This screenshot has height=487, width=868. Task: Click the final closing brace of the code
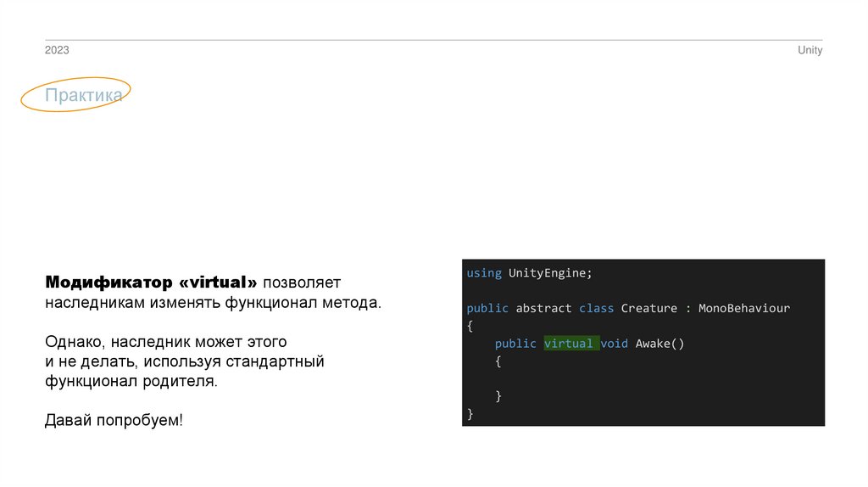(x=470, y=414)
